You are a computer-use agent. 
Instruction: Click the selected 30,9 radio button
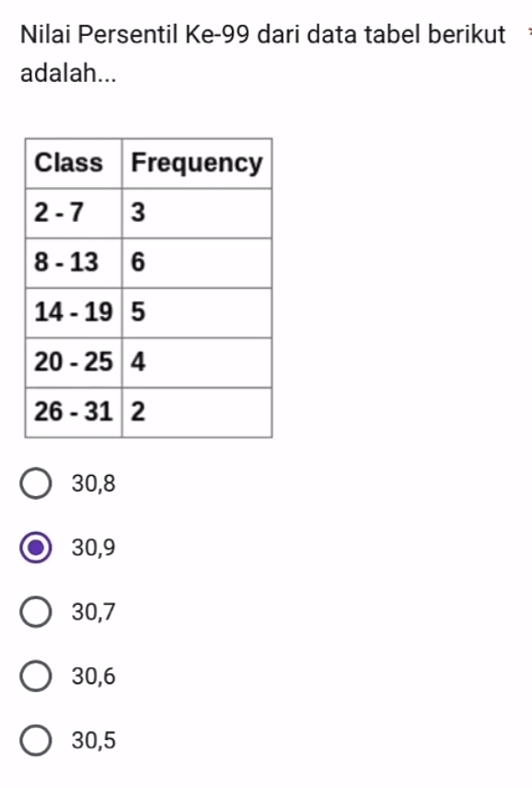point(36,548)
